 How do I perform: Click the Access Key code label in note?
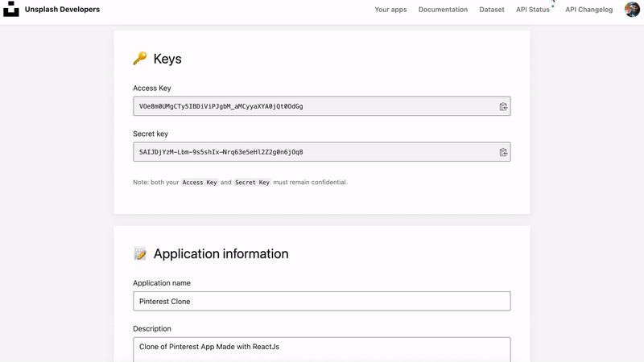[x=200, y=183]
